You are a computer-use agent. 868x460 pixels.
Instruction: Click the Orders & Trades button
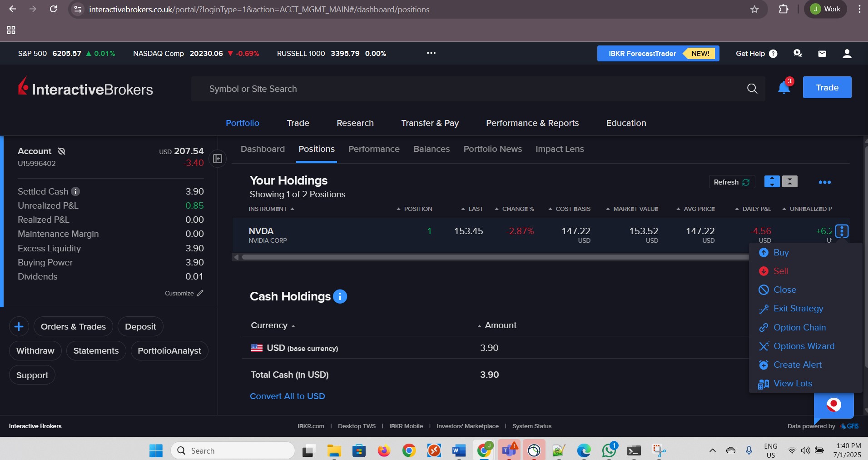(73, 326)
